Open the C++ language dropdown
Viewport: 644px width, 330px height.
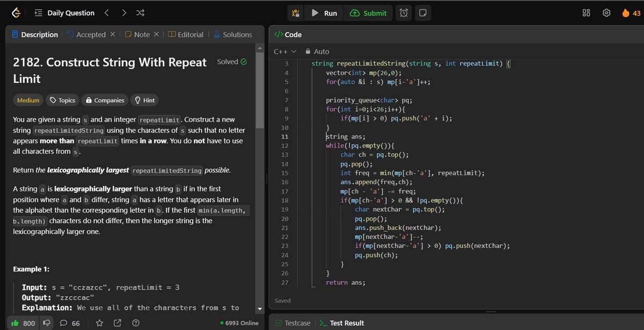click(284, 52)
